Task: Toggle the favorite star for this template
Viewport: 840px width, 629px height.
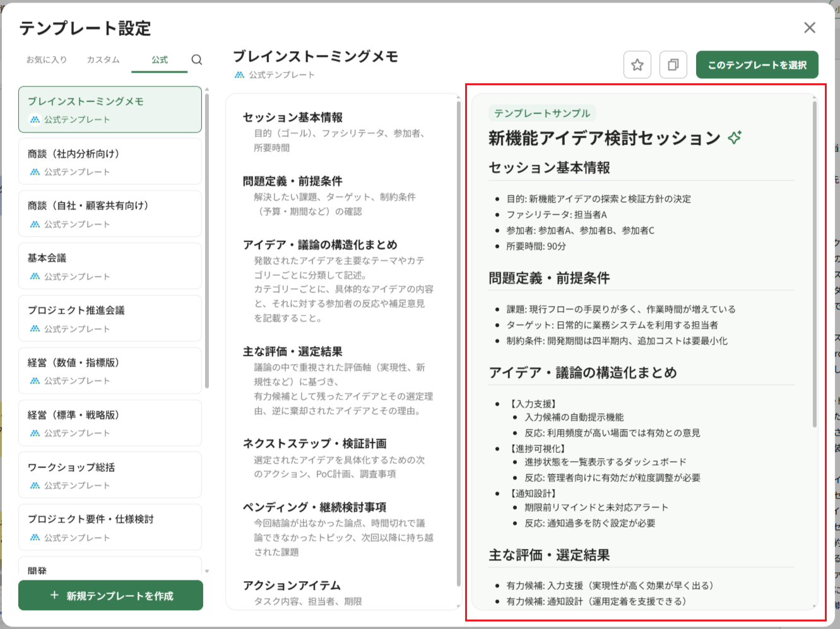Action: click(x=637, y=64)
